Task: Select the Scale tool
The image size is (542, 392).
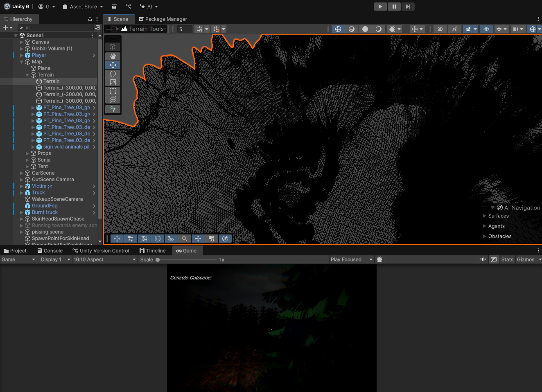Action: click(113, 82)
